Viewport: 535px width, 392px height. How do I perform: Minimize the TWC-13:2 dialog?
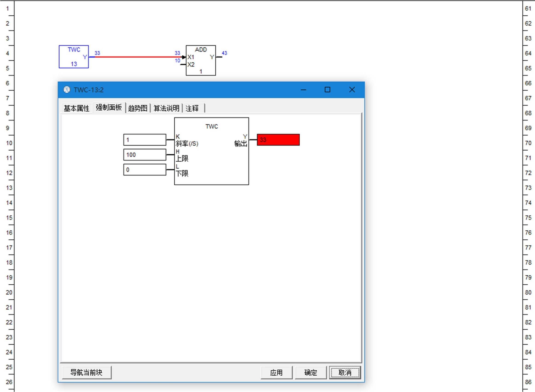click(303, 90)
